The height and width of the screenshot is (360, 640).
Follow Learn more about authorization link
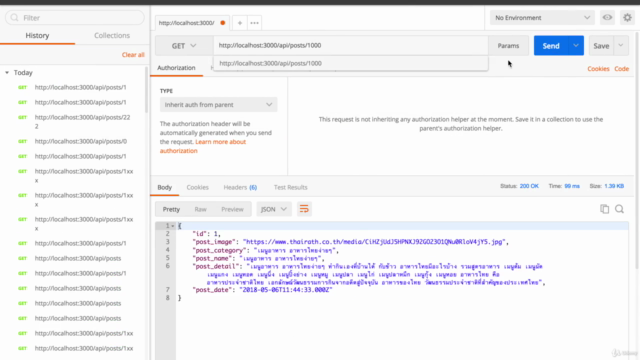(x=203, y=146)
